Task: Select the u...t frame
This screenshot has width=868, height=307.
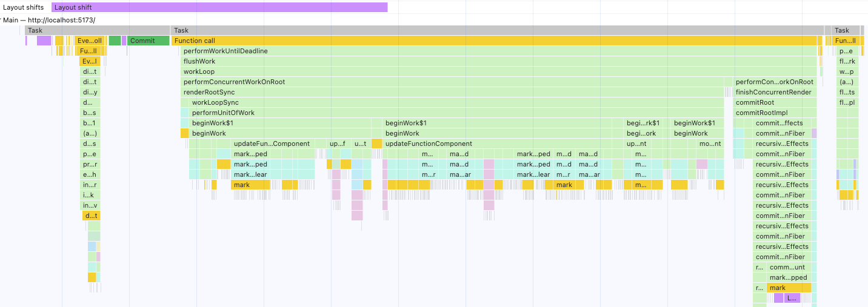Action: (360, 144)
